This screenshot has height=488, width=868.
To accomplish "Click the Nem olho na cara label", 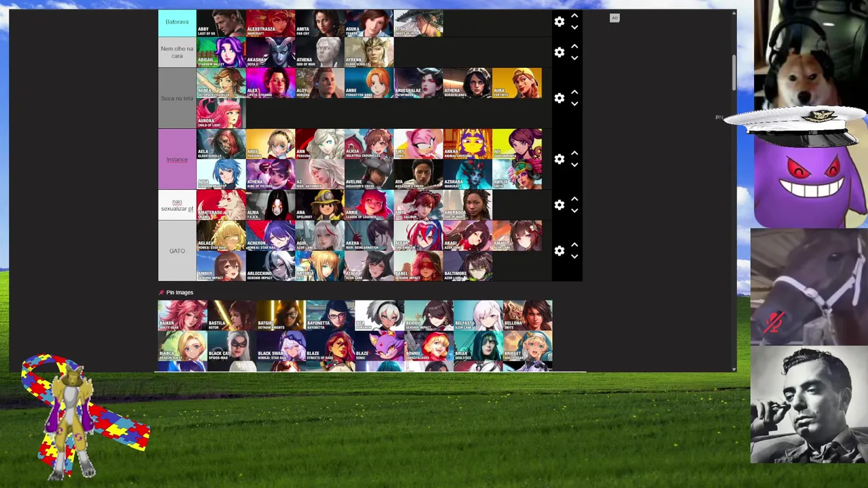I will pos(177,52).
